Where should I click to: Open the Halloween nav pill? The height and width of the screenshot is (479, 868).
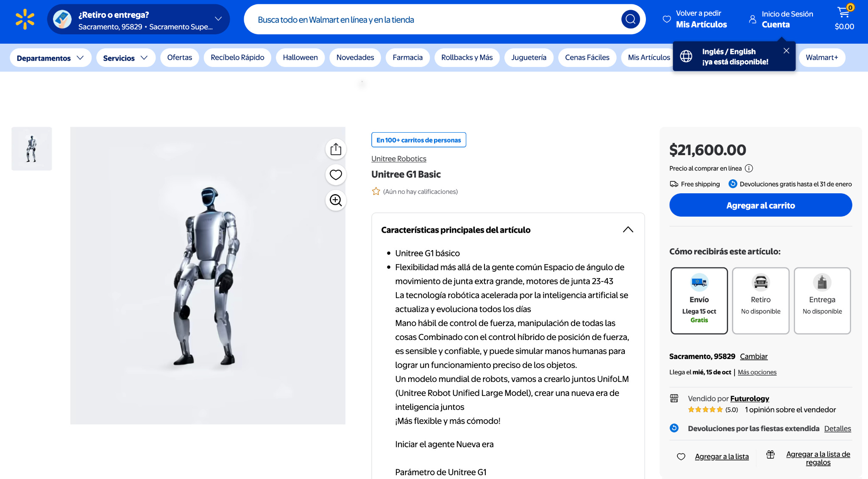point(300,58)
